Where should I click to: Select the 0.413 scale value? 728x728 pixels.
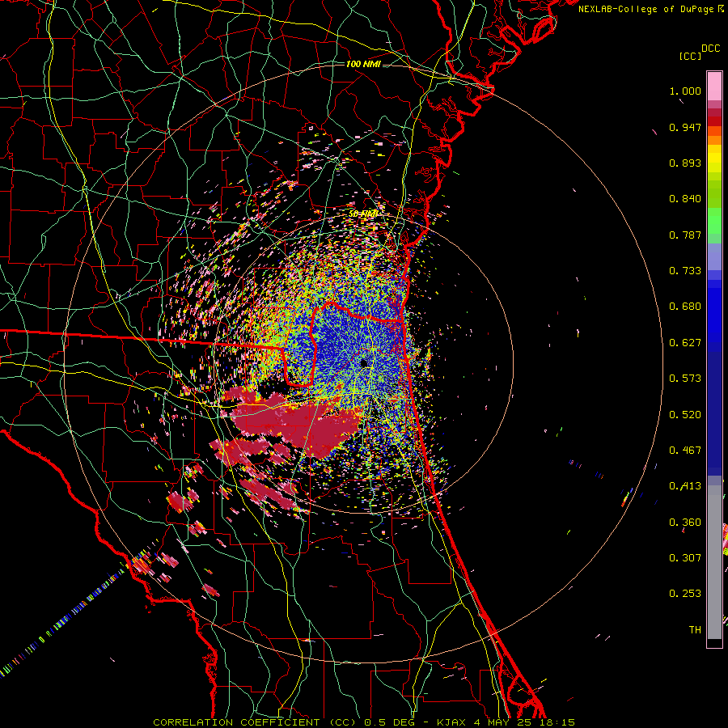click(x=685, y=486)
